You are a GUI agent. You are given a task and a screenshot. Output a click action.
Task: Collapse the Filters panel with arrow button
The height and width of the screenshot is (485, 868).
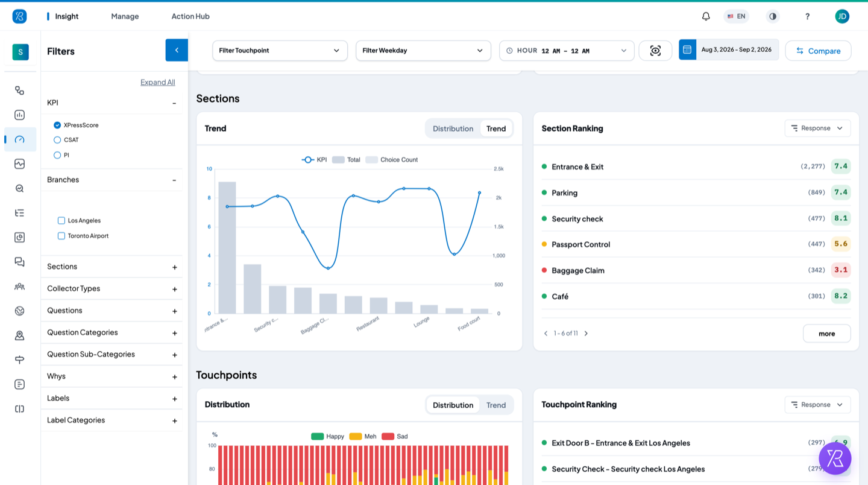point(177,50)
